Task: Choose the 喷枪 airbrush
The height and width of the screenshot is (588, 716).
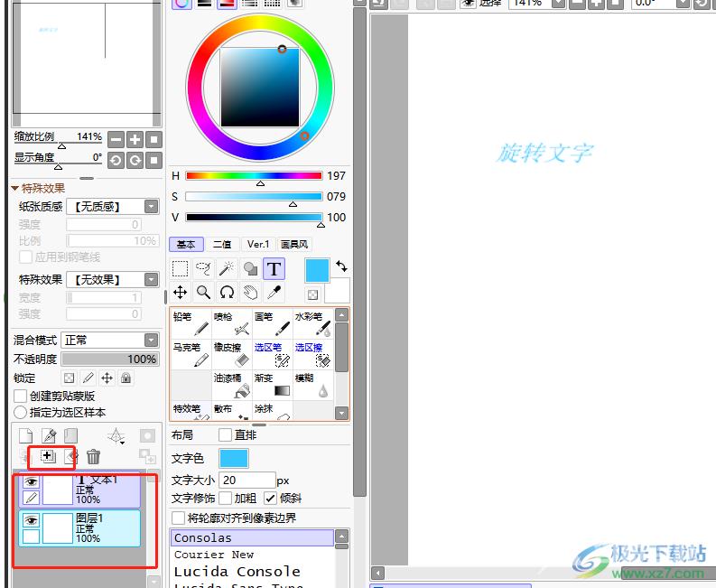Action: pos(232,323)
